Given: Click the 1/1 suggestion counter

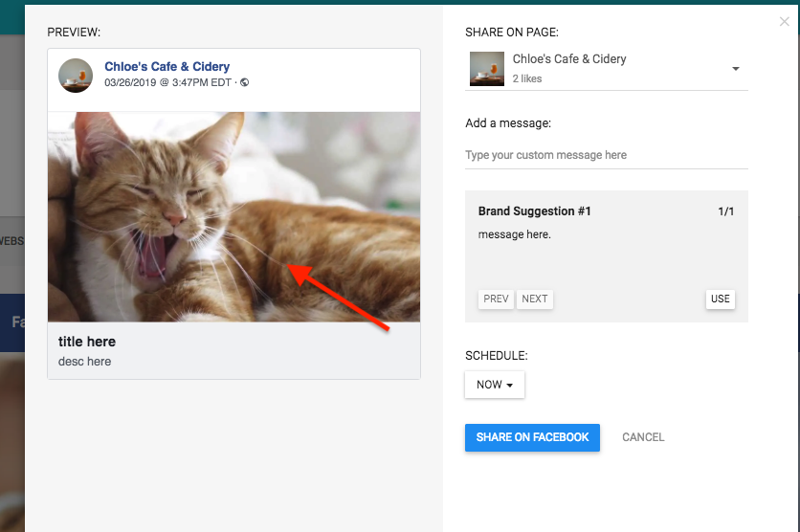Looking at the screenshot, I should pyautogui.click(x=725, y=211).
